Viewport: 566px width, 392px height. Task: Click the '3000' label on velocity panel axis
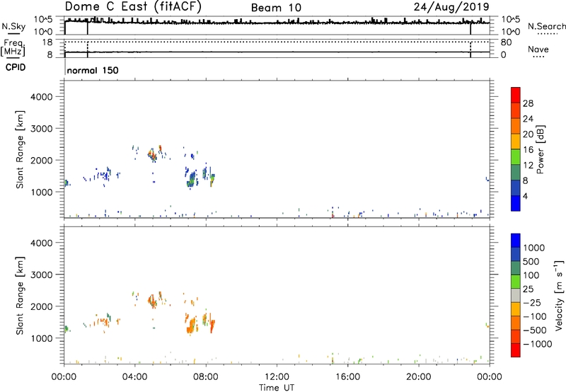[x=42, y=275]
